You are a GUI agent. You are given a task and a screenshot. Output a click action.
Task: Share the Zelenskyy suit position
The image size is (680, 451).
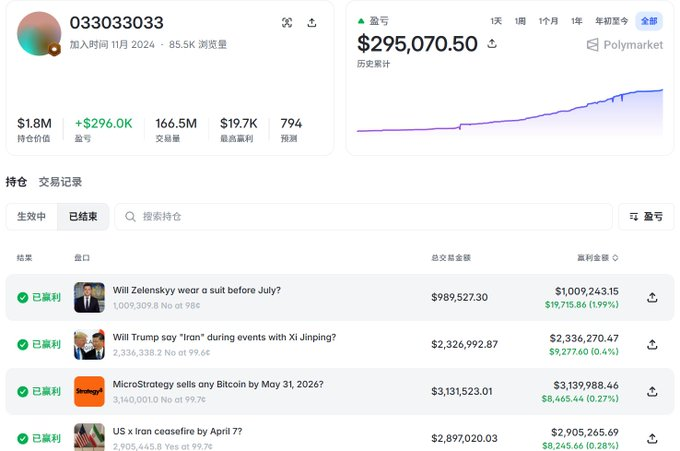(652, 297)
